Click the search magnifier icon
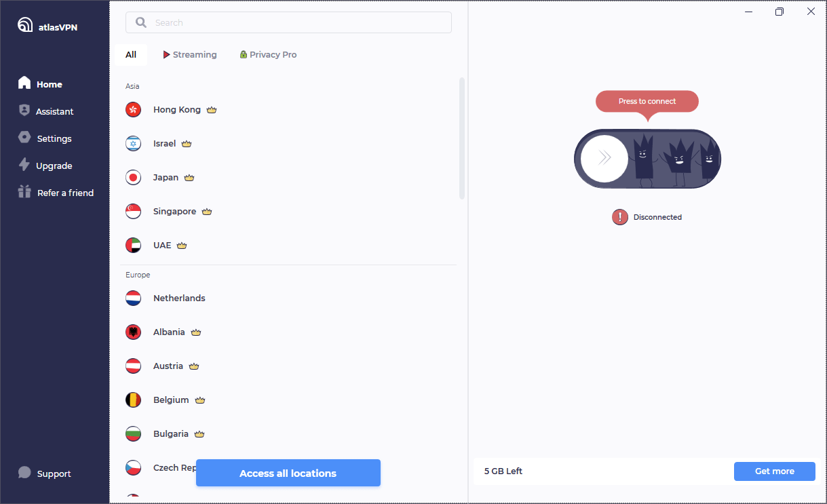 click(141, 22)
